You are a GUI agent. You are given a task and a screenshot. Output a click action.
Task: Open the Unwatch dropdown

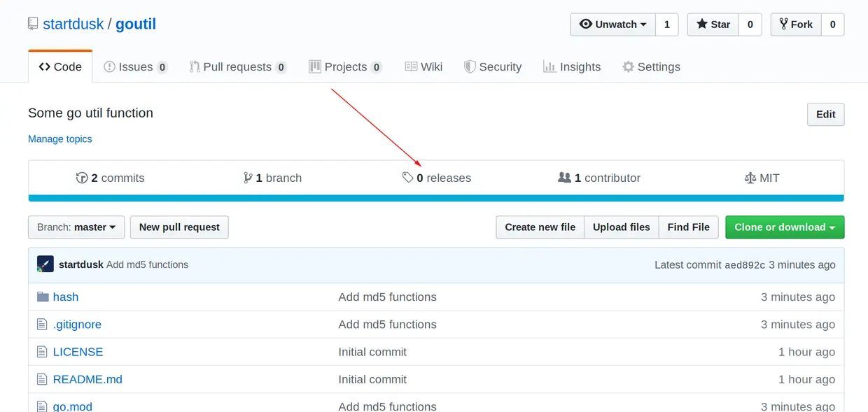coord(613,24)
